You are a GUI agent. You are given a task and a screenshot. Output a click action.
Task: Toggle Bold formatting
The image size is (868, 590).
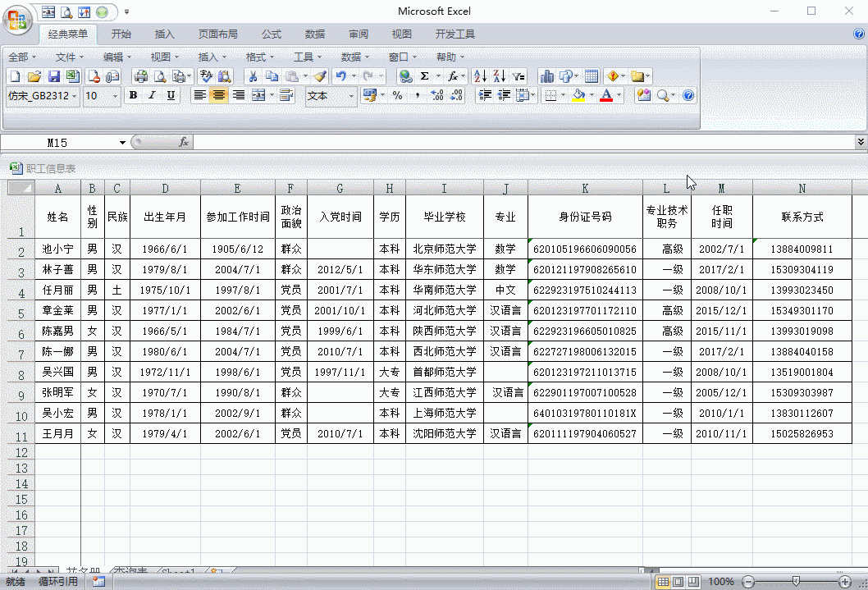click(133, 96)
